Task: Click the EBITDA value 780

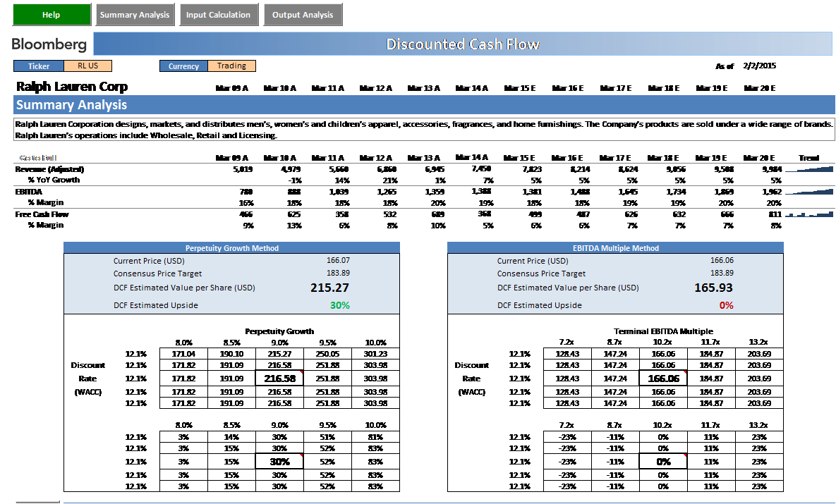Action: (x=246, y=192)
